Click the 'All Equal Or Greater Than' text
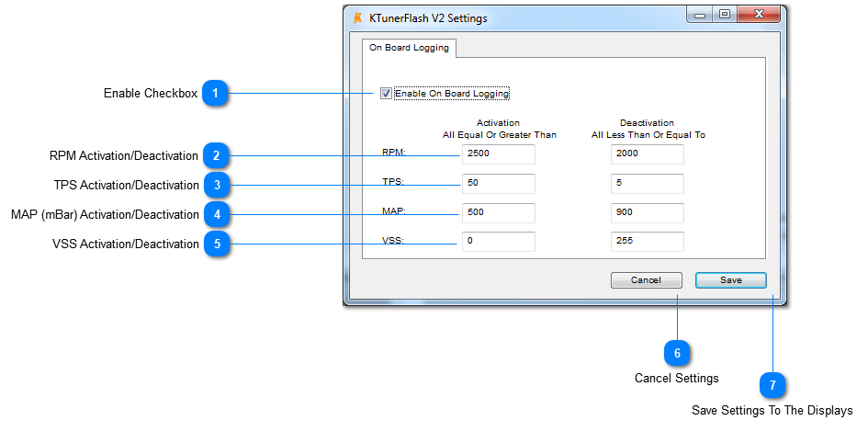The image size is (868, 432). click(x=500, y=134)
